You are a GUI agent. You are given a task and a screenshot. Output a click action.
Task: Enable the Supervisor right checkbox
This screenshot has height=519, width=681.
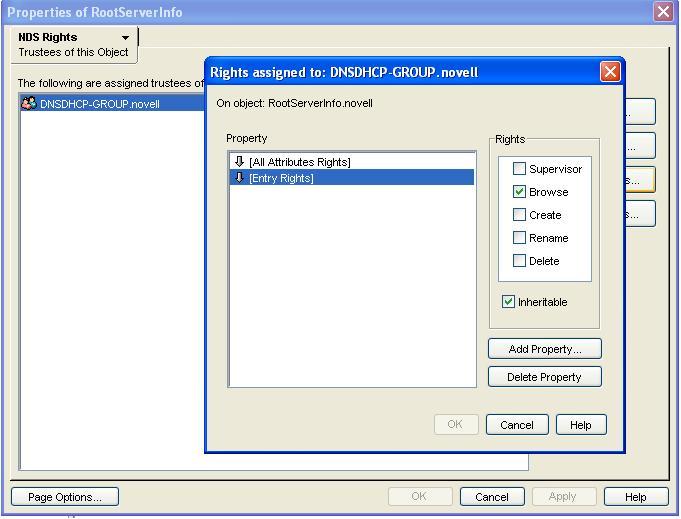519,169
